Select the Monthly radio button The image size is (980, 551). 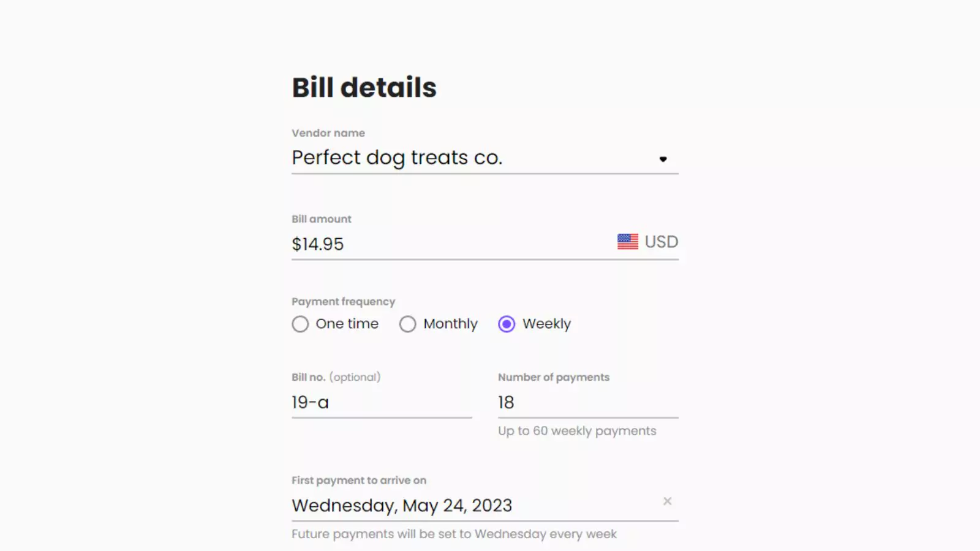click(407, 324)
